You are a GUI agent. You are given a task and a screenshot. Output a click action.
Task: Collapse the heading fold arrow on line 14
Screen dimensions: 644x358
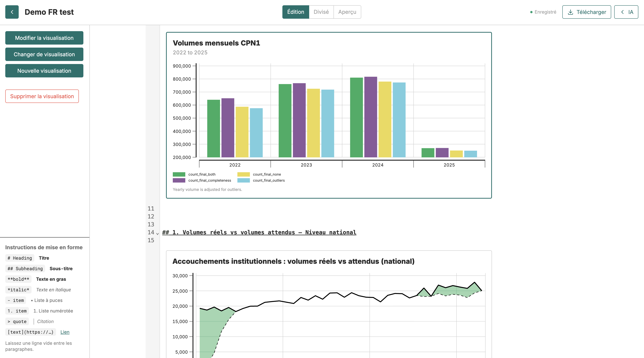click(x=158, y=234)
